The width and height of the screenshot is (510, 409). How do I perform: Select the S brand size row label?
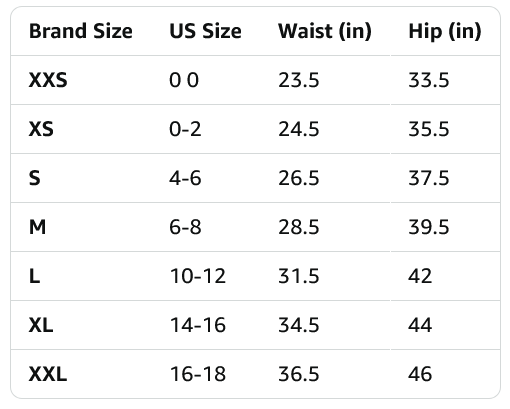point(35,178)
